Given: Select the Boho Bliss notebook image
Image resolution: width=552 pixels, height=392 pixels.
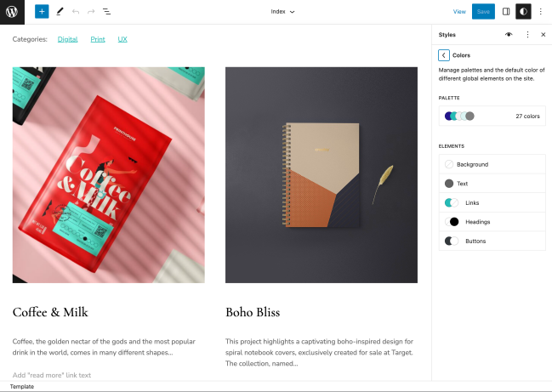Looking at the screenshot, I should pyautogui.click(x=322, y=175).
